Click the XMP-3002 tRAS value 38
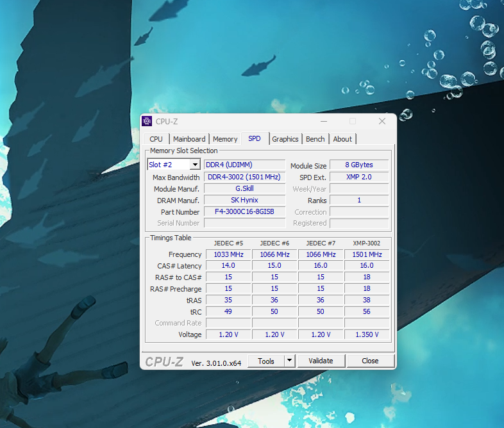 coord(367,300)
